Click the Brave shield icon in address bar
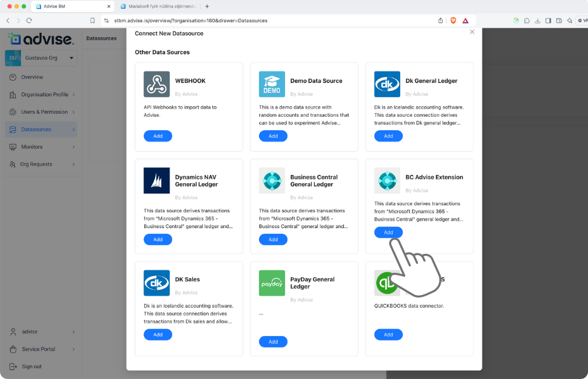The image size is (588, 379). pos(453,20)
